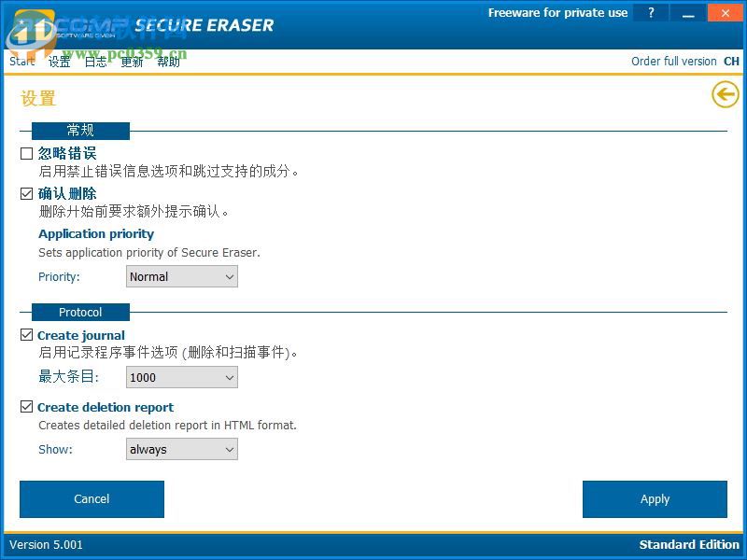Open the Start menu

point(21,61)
